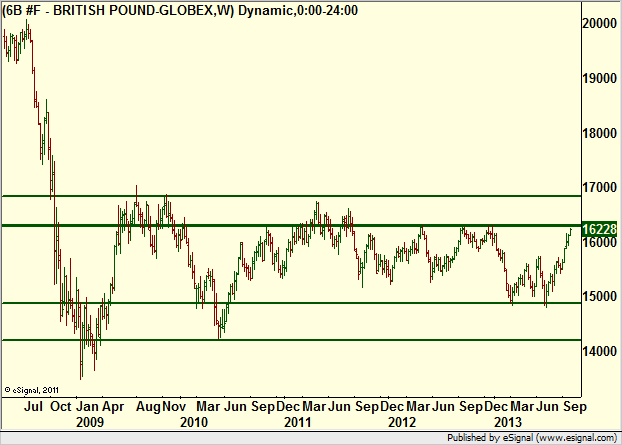The height and width of the screenshot is (445, 622).
Task: Click the Apr month label on time axis
Action: 113,407
